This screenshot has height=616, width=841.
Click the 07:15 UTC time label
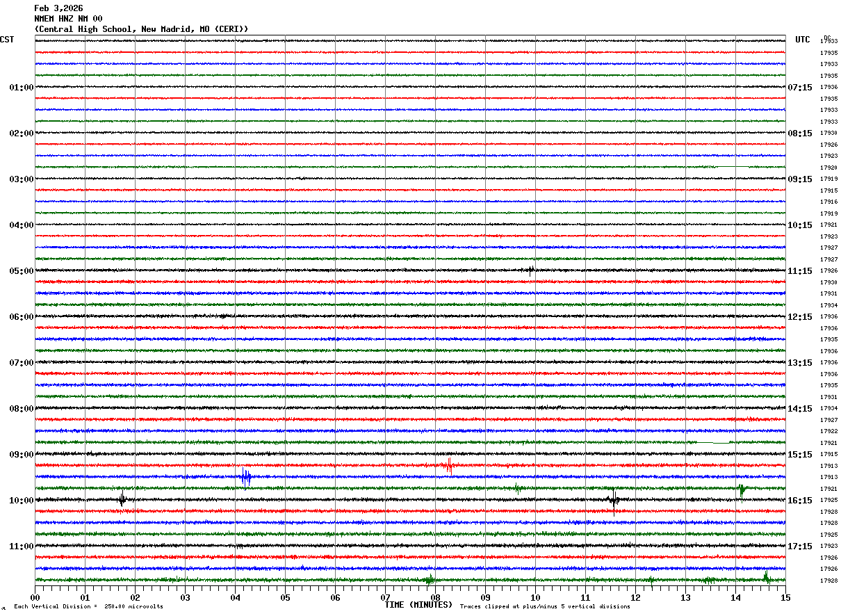pos(800,88)
